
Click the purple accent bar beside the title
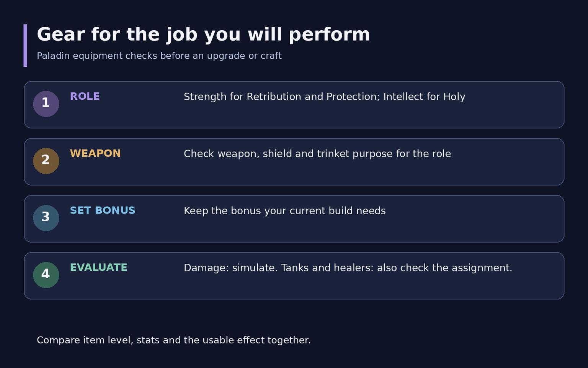[25, 46]
